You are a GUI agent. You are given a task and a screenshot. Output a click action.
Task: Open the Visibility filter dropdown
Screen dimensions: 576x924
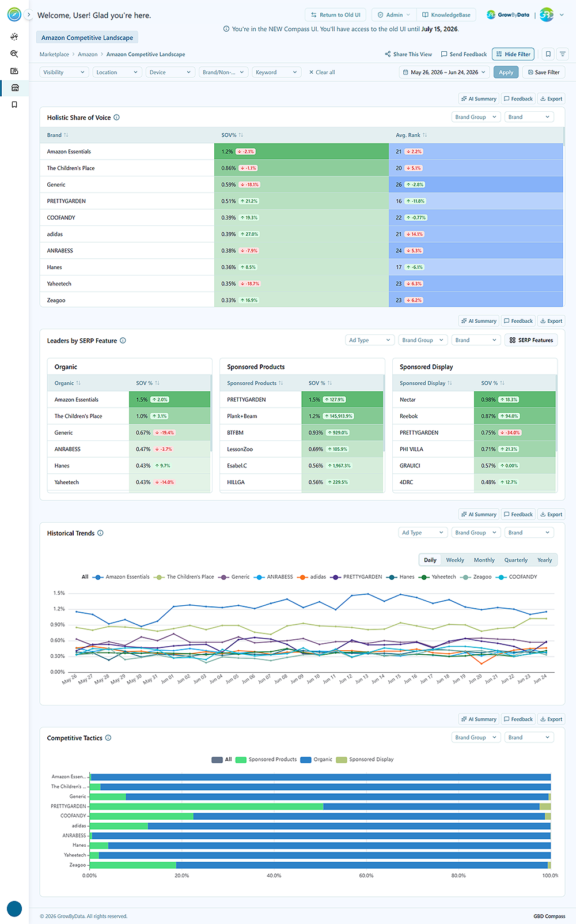click(x=65, y=72)
